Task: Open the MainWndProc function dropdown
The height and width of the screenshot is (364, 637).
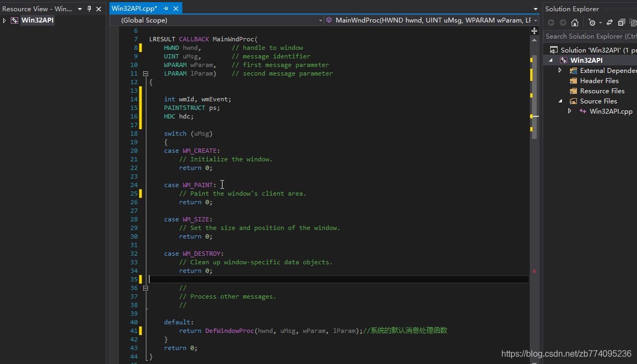Action: [x=536, y=20]
